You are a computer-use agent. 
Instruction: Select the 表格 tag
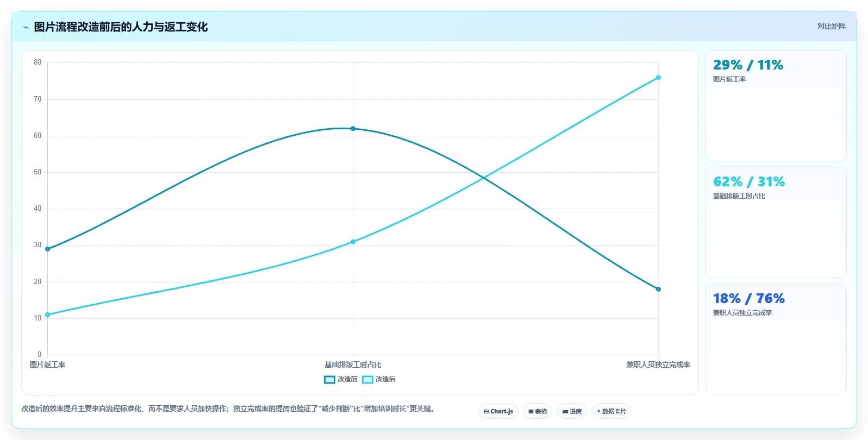coord(538,411)
